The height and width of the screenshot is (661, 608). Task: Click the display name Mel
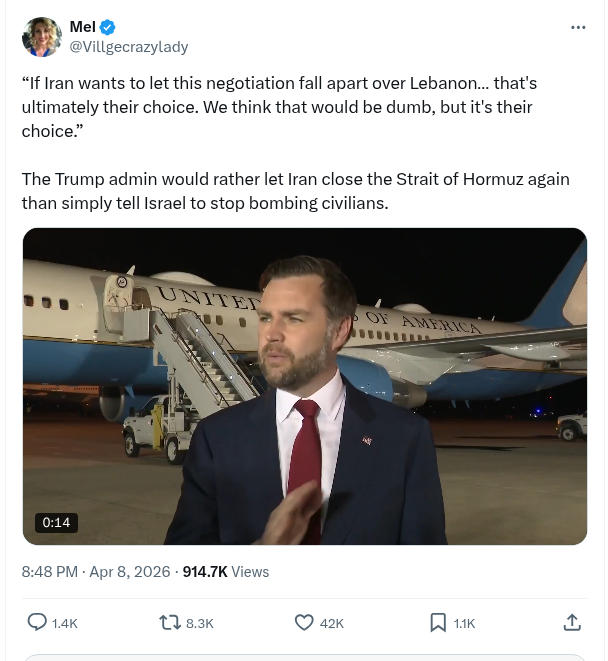point(82,27)
